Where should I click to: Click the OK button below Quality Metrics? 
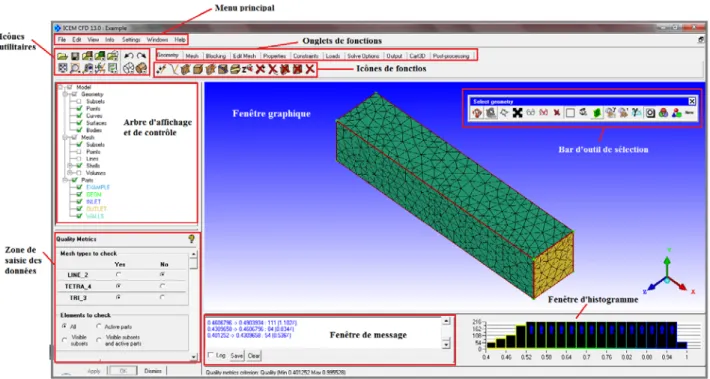(123, 371)
